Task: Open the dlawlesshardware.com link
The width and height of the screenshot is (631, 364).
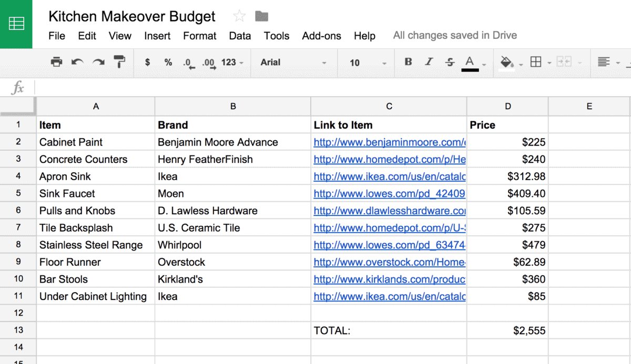Action: (x=390, y=211)
